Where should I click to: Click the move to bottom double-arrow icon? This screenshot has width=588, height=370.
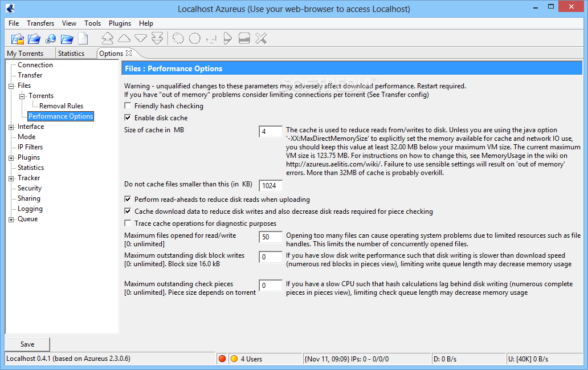click(x=157, y=38)
